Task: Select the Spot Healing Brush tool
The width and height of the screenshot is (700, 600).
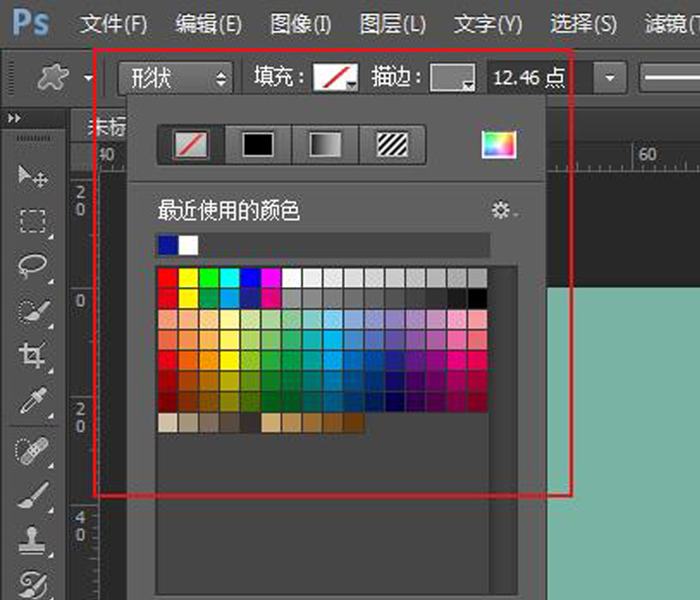Action: pos(32,451)
